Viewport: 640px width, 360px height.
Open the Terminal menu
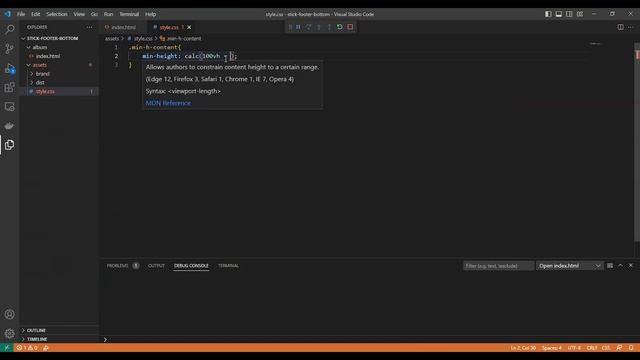[x=129, y=14]
